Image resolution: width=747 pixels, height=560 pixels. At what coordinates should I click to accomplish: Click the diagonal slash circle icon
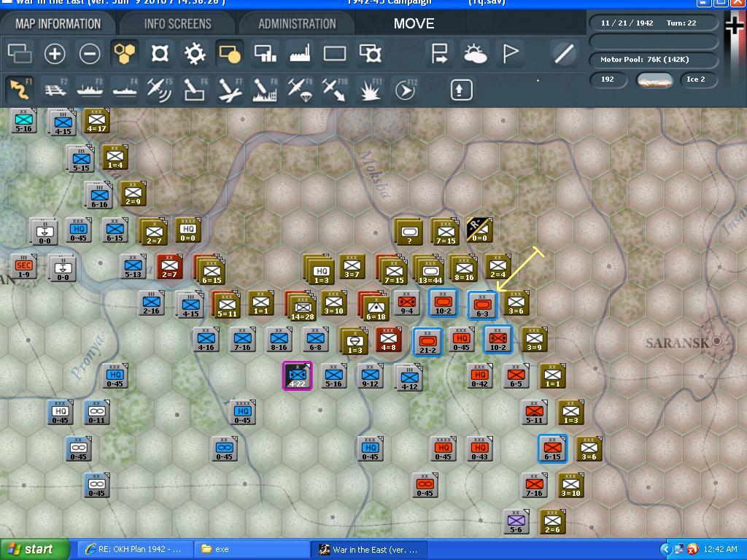tap(564, 53)
